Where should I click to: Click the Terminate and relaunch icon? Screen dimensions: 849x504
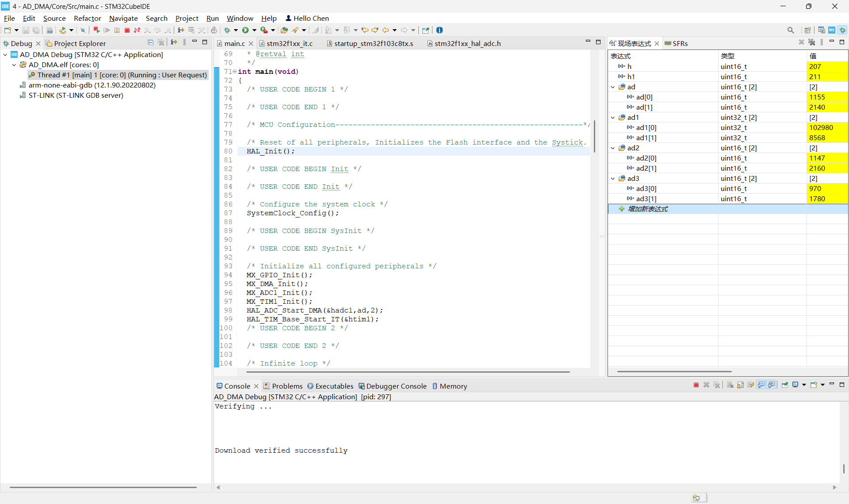pos(96,30)
